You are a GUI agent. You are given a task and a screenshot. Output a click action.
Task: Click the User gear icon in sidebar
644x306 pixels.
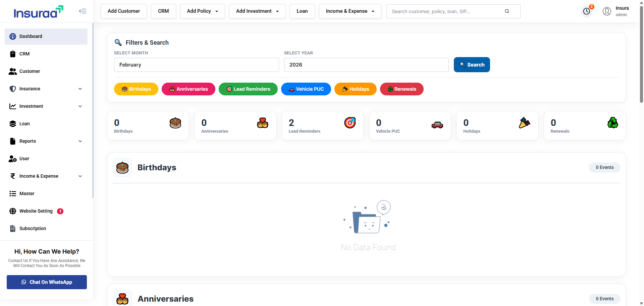click(13, 159)
